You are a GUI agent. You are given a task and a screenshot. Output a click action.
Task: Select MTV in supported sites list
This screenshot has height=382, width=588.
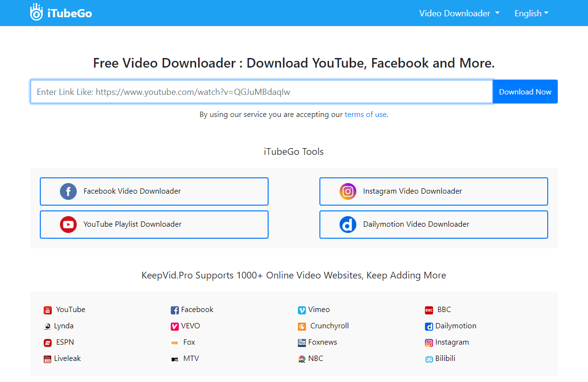(x=191, y=359)
